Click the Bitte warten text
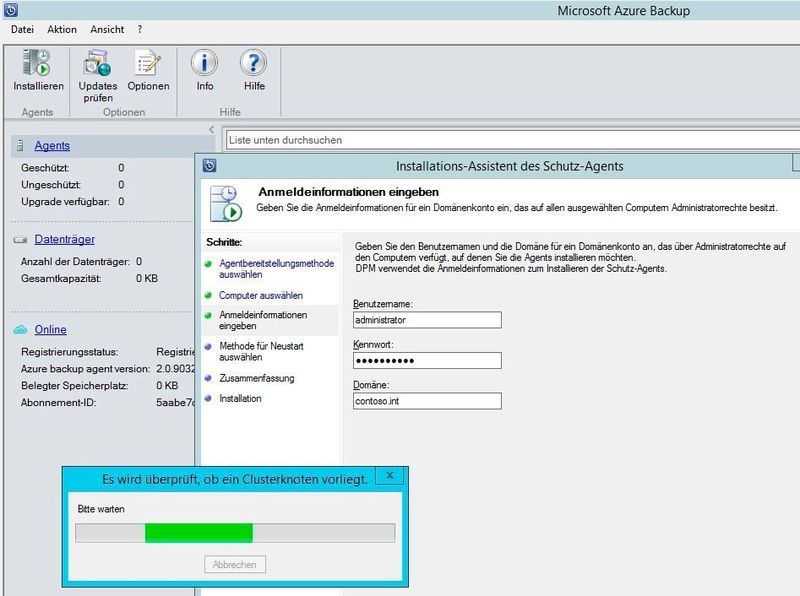The width and height of the screenshot is (800, 596). point(101,509)
